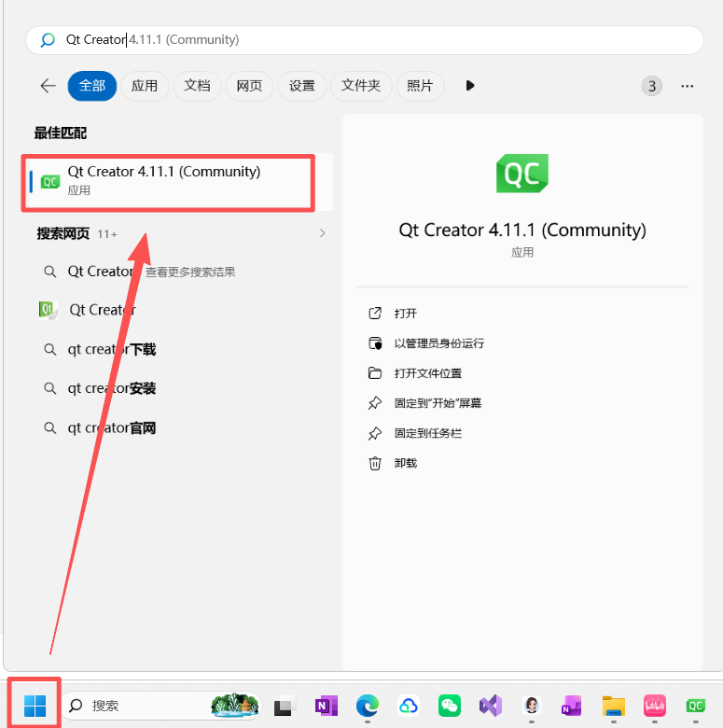
Task: Select the 文件夹 filter tab
Action: 361,86
